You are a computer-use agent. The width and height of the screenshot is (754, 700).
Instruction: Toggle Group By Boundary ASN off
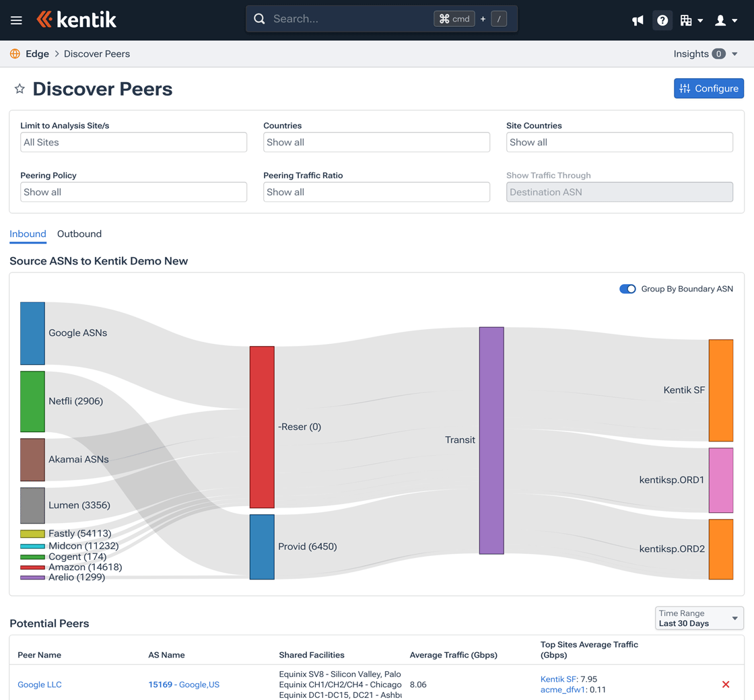tap(627, 289)
